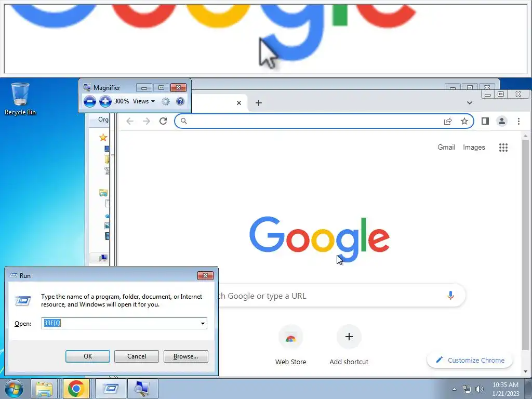Image resolution: width=532 pixels, height=399 pixels.
Task: Expand Run dialog Open history dropdown
Action: pyautogui.click(x=203, y=323)
